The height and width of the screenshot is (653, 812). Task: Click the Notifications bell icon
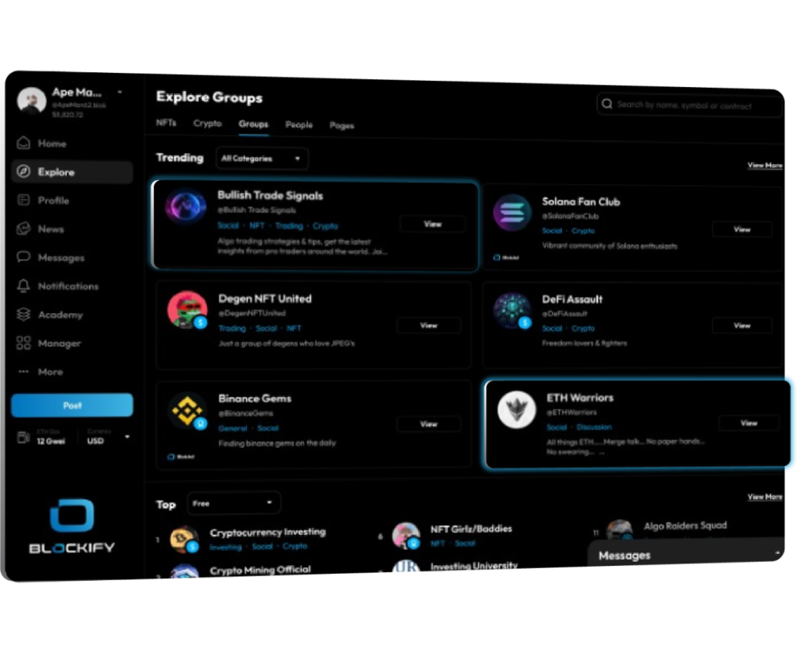point(24,286)
